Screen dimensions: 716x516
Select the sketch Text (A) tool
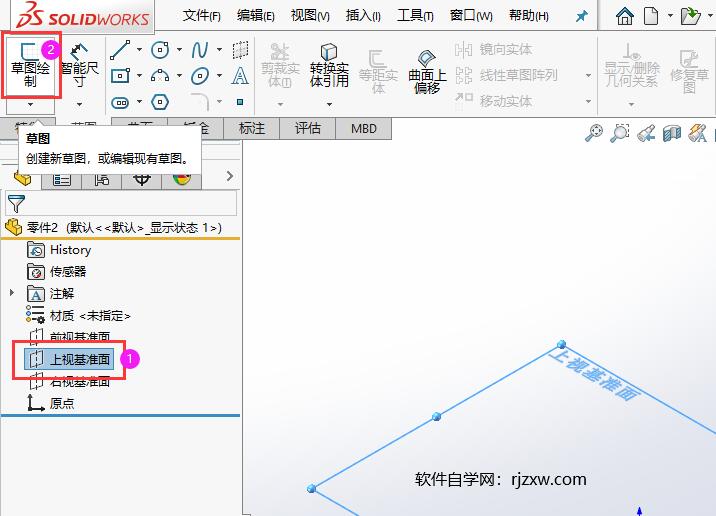240,75
